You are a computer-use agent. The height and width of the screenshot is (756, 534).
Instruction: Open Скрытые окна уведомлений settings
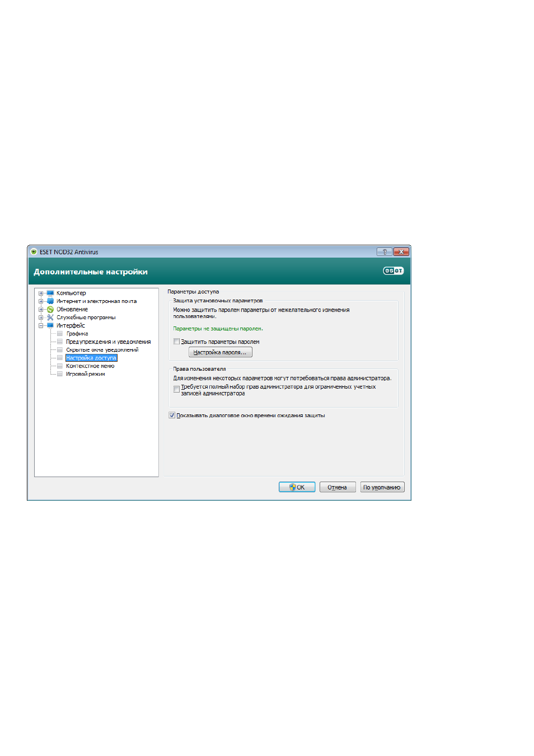click(x=102, y=350)
